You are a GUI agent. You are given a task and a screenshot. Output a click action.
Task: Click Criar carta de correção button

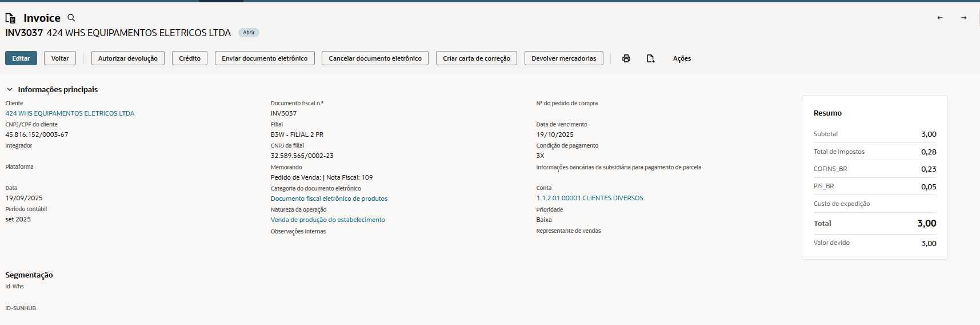pos(477,58)
